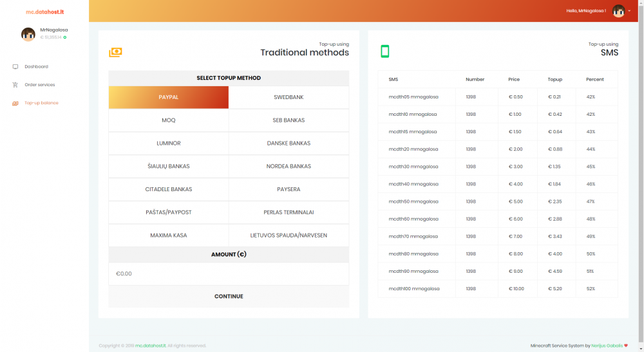Select CITADELE BANKAS method
Screen dimensions: 644x352
click(x=168, y=189)
